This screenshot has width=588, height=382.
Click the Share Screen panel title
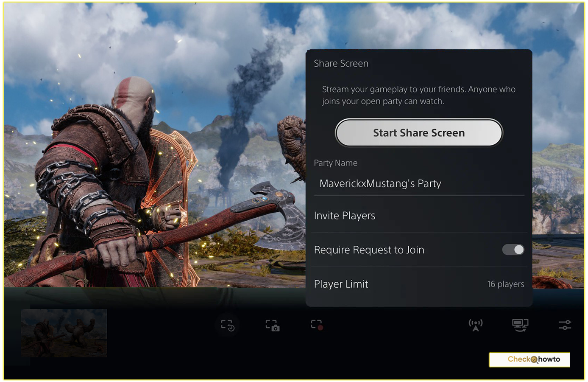tap(341, 64)
